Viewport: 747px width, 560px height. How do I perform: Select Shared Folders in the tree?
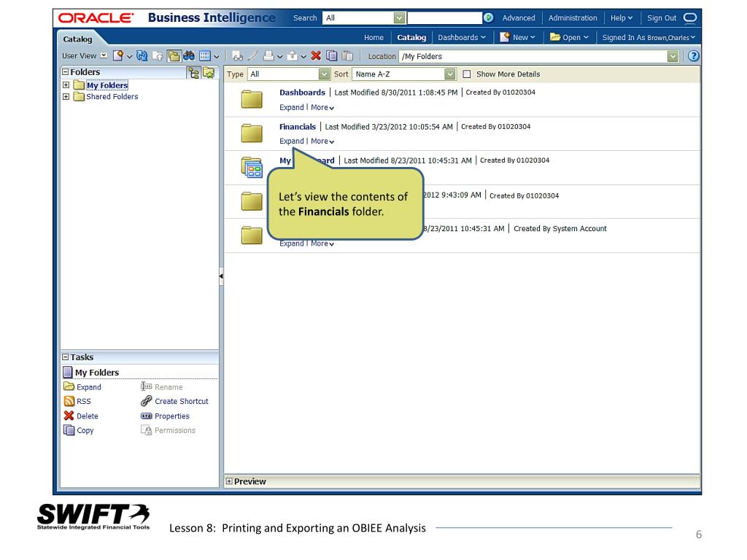click(112, 96)
